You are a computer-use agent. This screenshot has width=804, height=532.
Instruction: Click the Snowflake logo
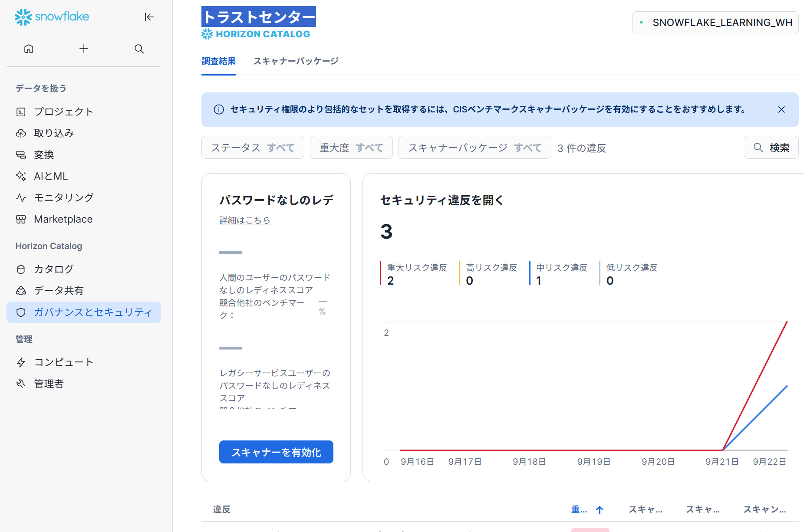tap(52, 17)
